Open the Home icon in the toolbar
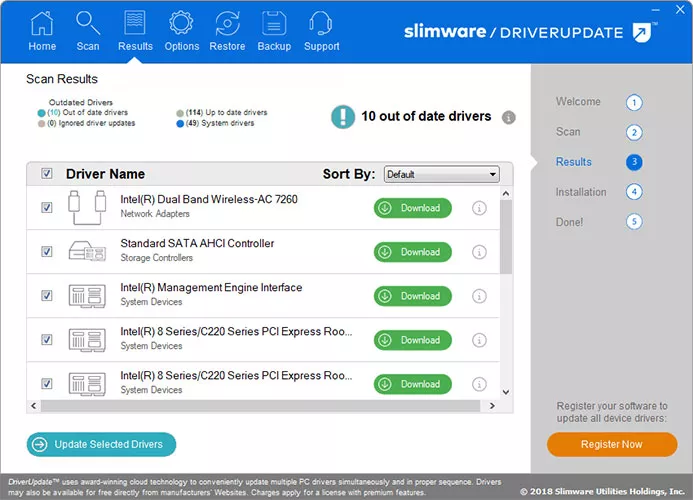693x500 pixels. [42, 23]
